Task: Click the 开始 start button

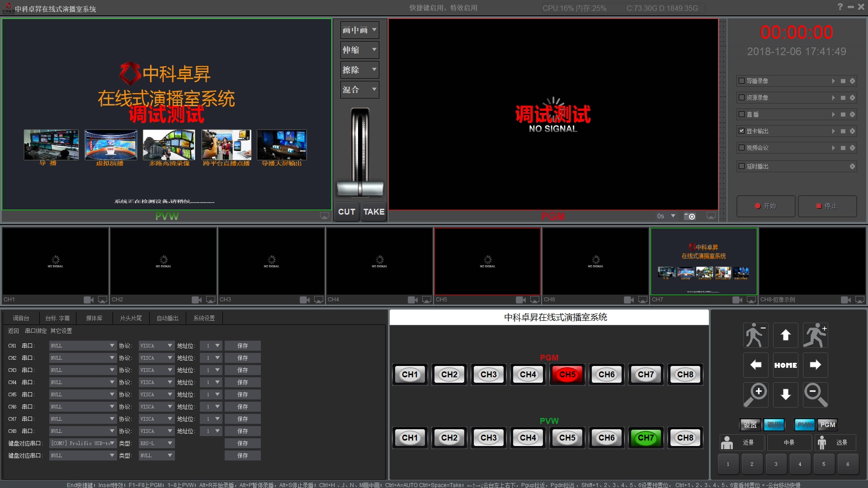Action: (x=766, y=206)
